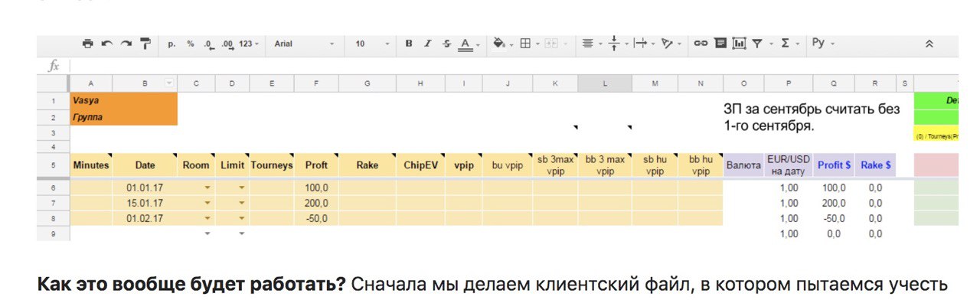Click the 'ChipEV' header cell
The width and height of the screenshot is (980, 300).
tap(420, 165)
